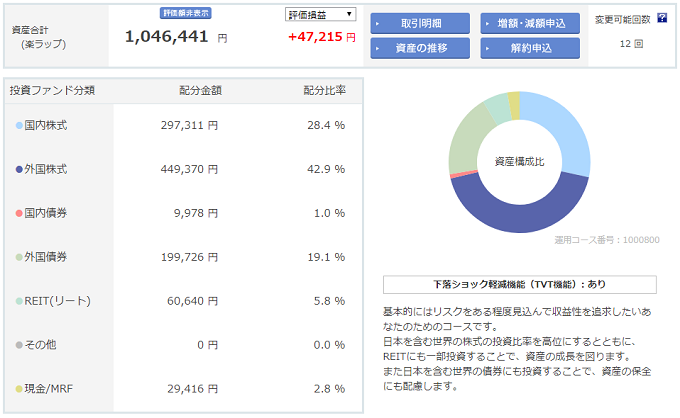Click the gray dot for その他

point(19,345)
